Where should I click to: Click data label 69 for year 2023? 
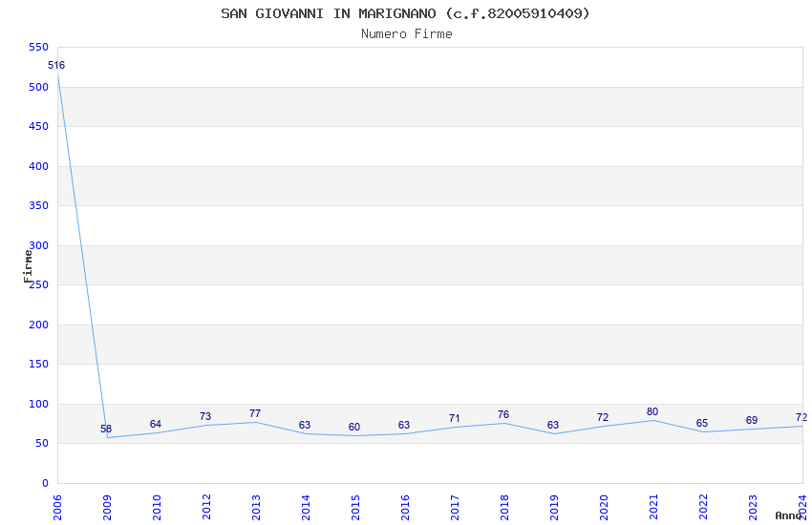coord(752,420)
